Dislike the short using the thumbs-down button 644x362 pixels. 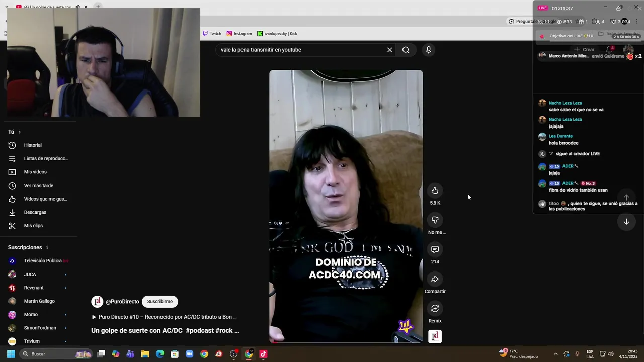point(435,220)
